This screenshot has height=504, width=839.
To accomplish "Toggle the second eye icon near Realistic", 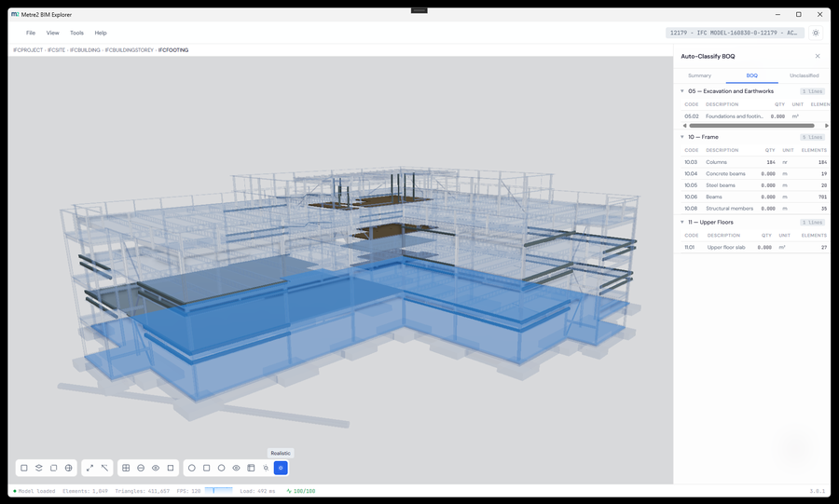I will click(236, 468).
